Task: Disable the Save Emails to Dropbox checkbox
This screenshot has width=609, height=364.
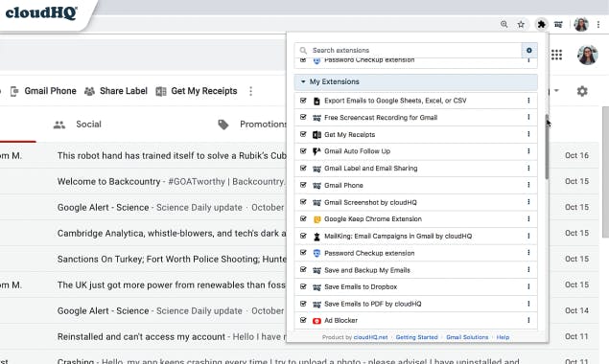Action: click(303, 286)
